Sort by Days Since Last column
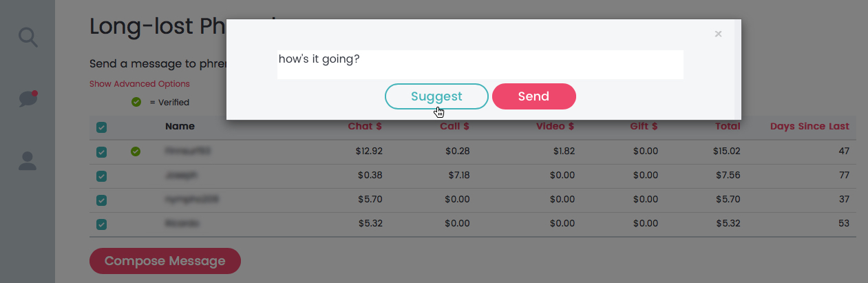 809,126
